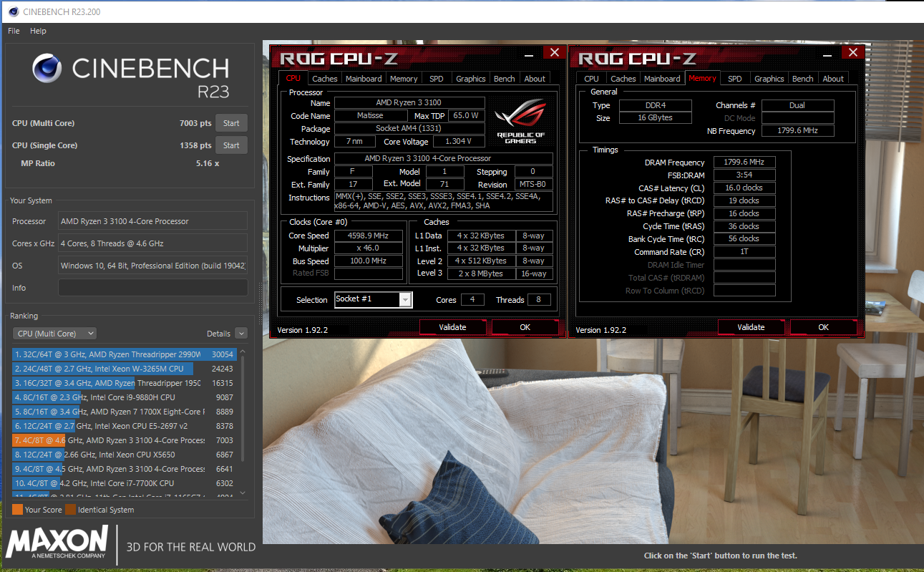Click OK in right CPU-Z window
Viewport: 924px width, 572px height.
click(x=824, y=327)
